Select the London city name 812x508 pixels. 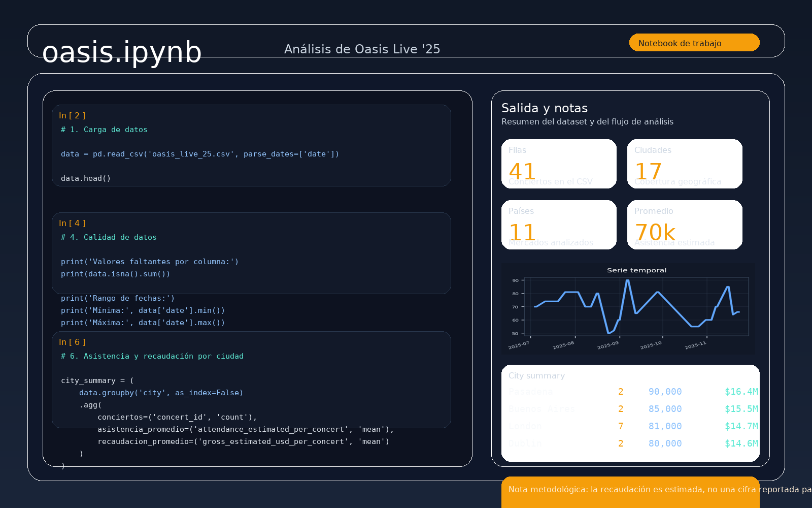[x=525, y=426]
